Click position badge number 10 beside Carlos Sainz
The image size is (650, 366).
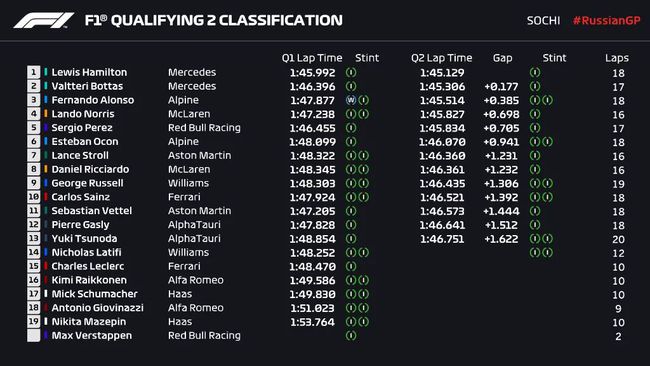34,197
